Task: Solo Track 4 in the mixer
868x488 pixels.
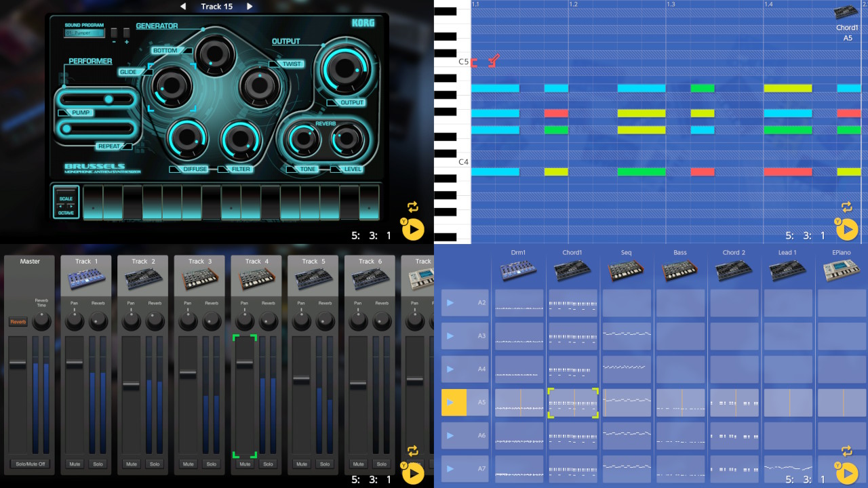Action: click(x=268, y=464)
